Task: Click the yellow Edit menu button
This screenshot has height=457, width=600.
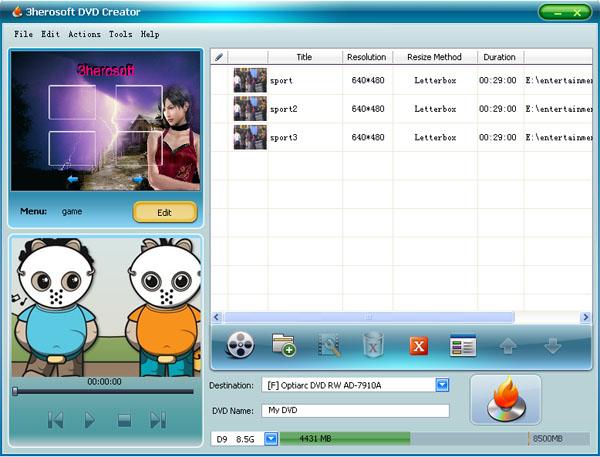Action: (165, 212)
